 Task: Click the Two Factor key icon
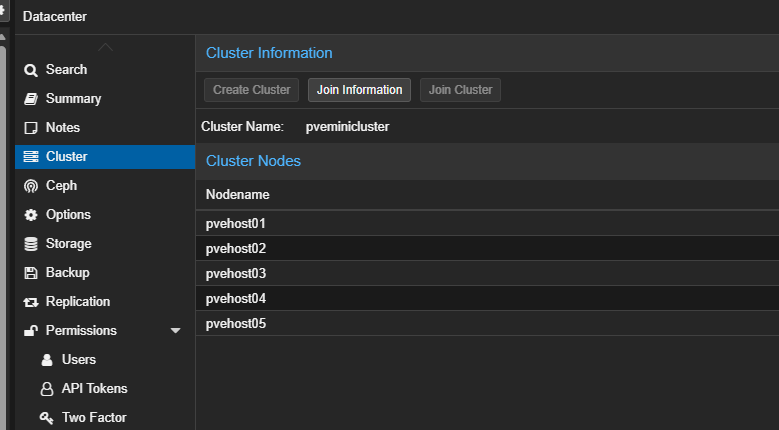point(46,418)
